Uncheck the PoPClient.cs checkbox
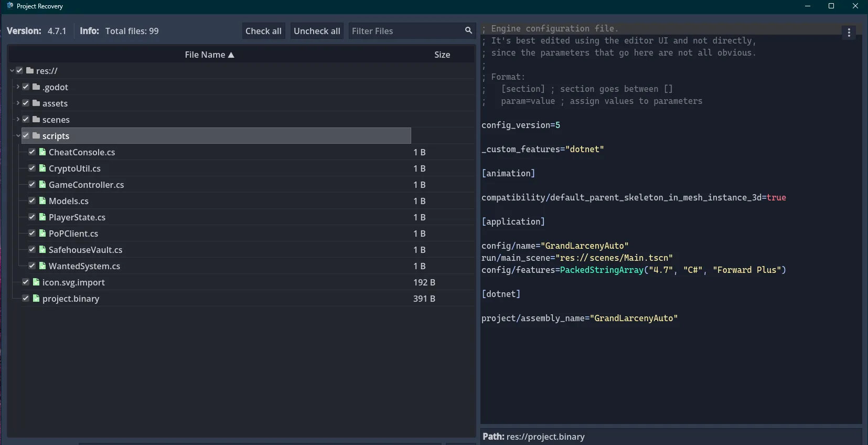The image size is (868, 445). 32,233
